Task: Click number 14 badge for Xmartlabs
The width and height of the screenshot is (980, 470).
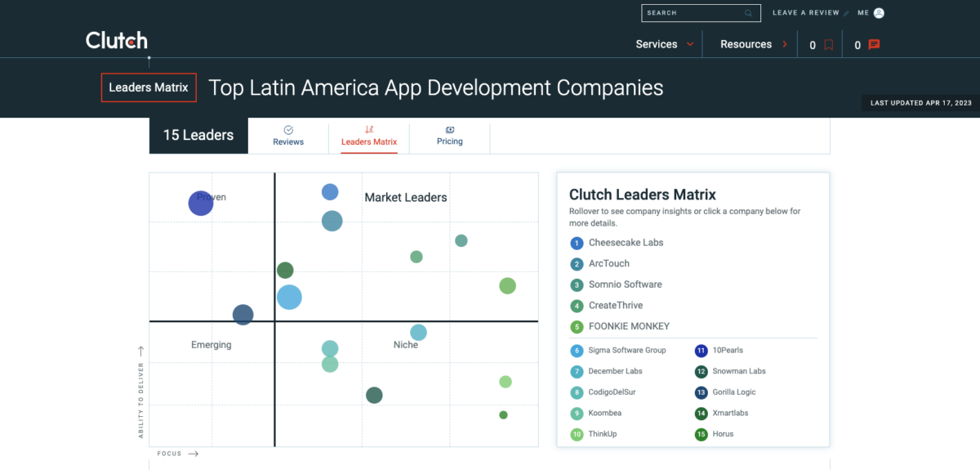Action: pyautogui.click(x=701, y=414)
